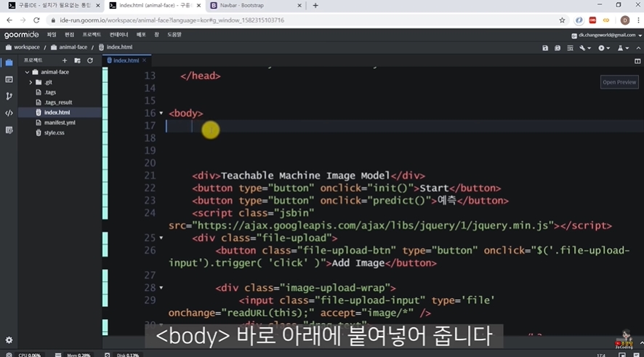Open the database sidebar icon under the code icon

[x=9, y=130]
